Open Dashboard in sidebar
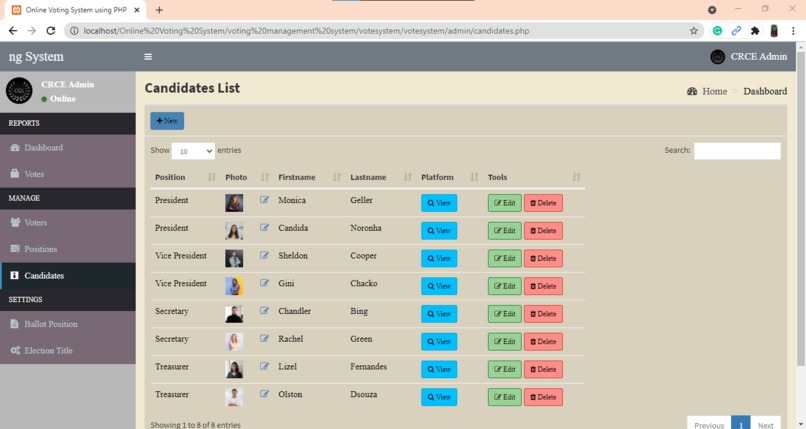The width and height of the screenshot is (806, 429). tap(68, 147)
